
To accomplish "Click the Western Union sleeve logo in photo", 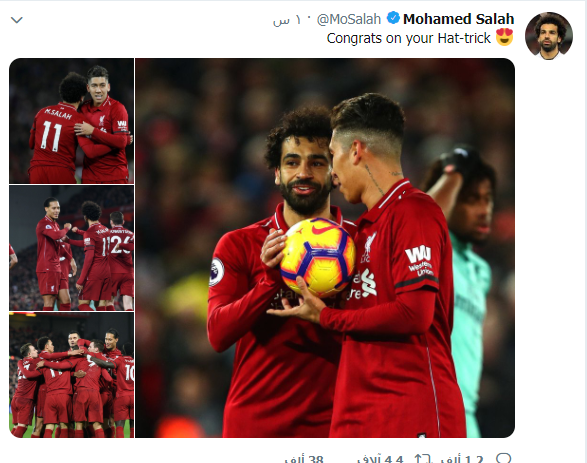I will tap(420, 261).
